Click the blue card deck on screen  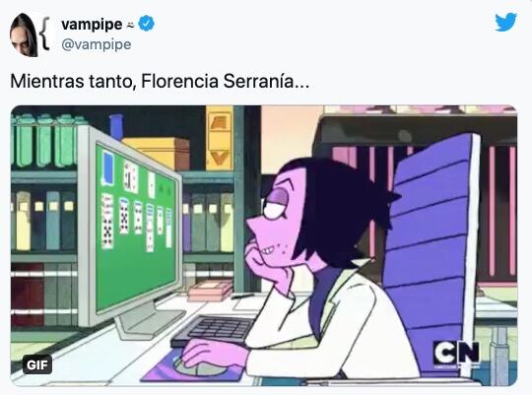tap(108, 168)
